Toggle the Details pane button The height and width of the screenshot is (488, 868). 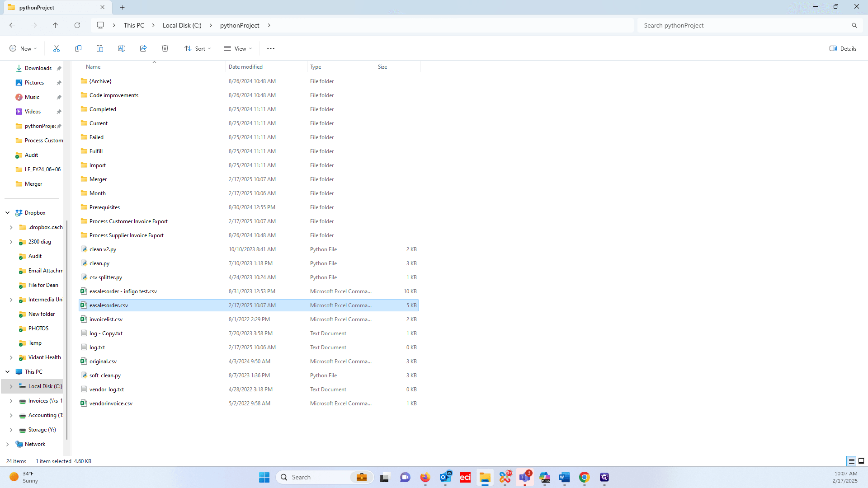[843, 48]
